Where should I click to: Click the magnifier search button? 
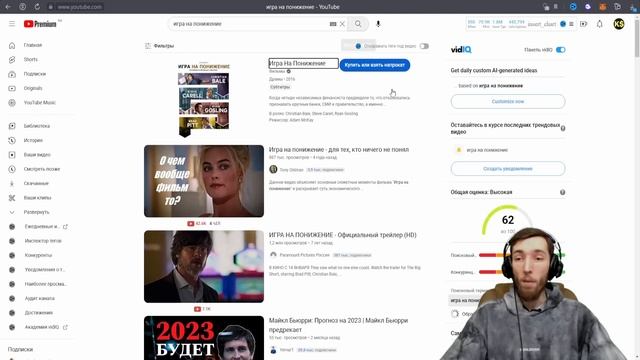click(x=358, y=24)
